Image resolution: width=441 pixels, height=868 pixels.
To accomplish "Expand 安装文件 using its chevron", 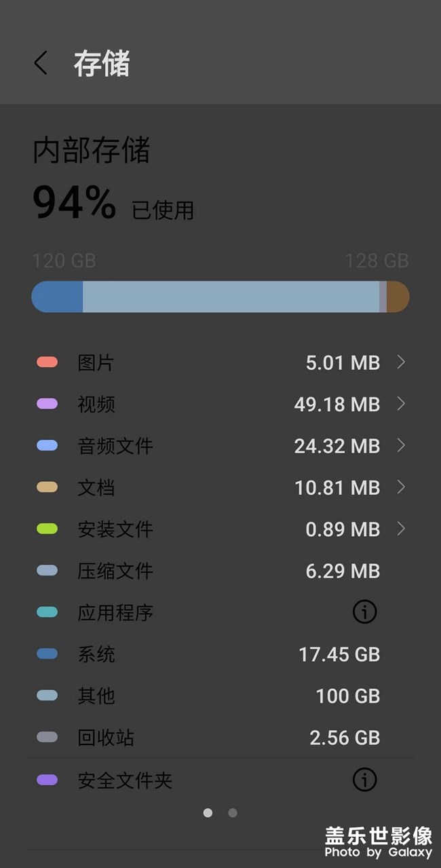I will (x=402, y=529).
